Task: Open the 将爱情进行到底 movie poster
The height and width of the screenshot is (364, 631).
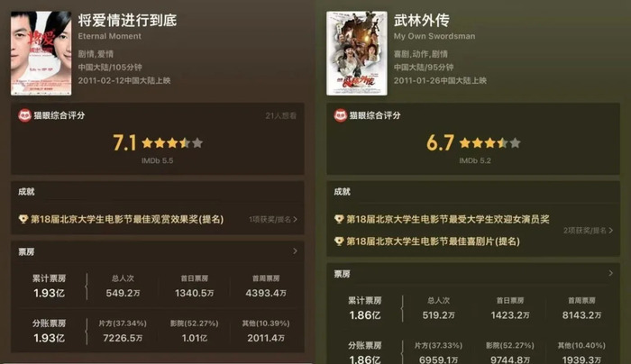Action: pyautogui.click(x=41, y=53)
